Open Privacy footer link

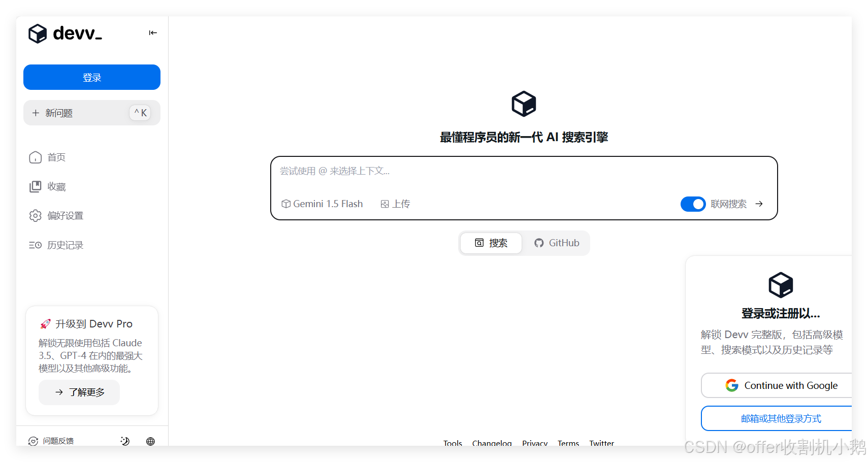535,443
